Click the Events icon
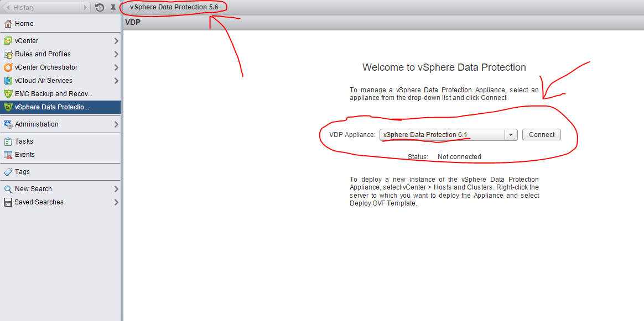The image size is (644, 321). 8,155
